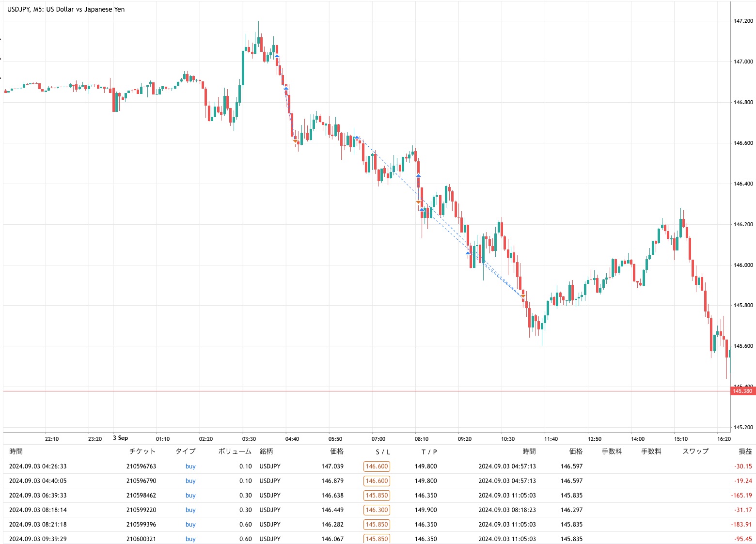Click the blue buy arrow at 147.039 entry
The height and width of the screenshot is (544, 756).
tap(277, 56)
